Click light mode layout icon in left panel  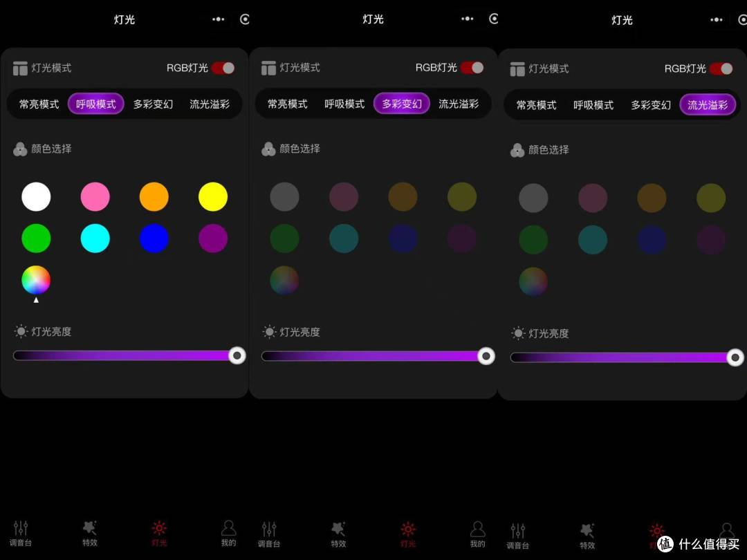tap(20, 68)
